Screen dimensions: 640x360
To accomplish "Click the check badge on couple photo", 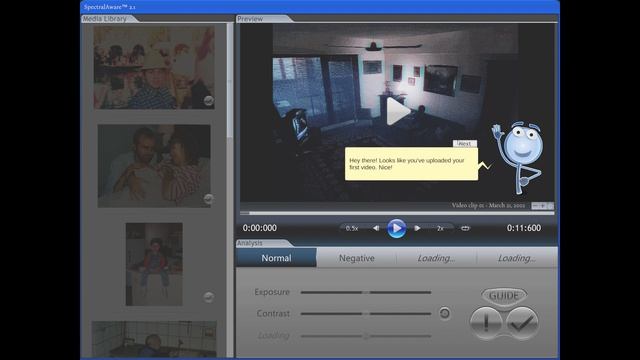I will coord(209,199).
